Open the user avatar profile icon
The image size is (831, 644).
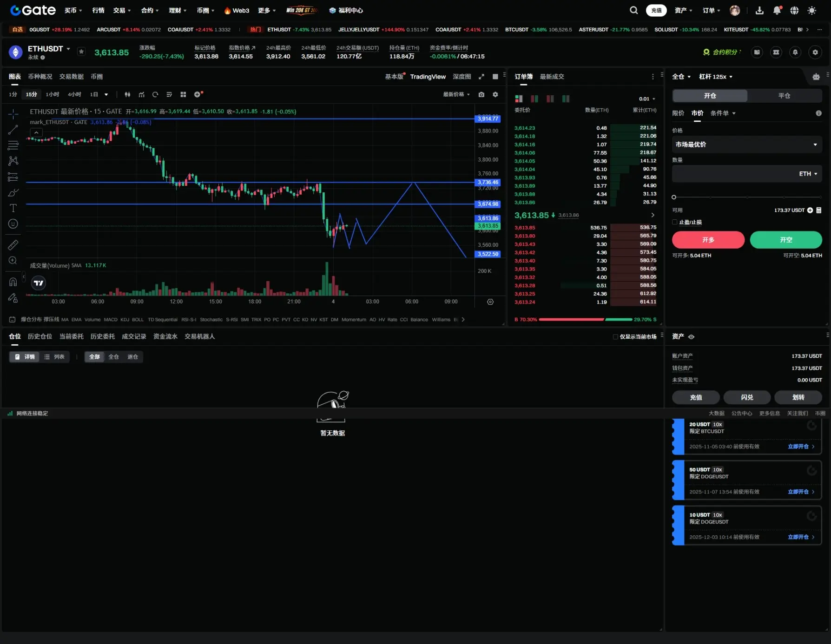point(735,10)
